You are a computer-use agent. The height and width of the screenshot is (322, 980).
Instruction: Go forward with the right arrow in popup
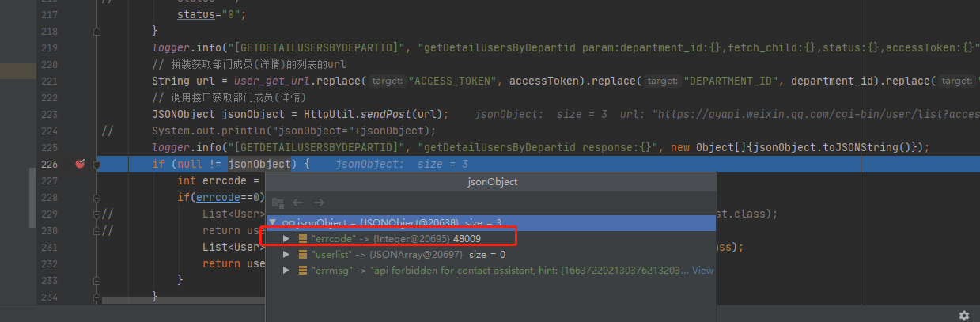[319, 203]
